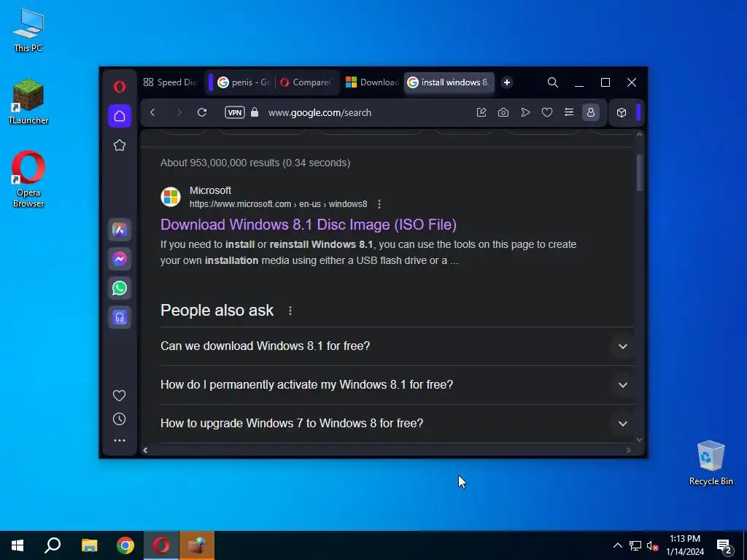Image resolution: width=747 pixels, height=560 pixels.
Task: Click the Microsoft logo favicon in result
Action: point(171,197)
